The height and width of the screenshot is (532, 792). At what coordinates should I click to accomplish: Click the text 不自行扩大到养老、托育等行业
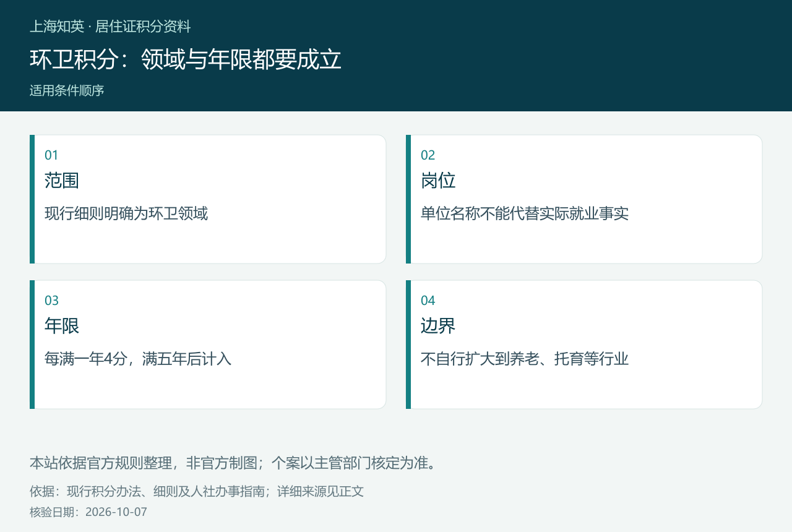pyautogui.click(x=525, y=359)
